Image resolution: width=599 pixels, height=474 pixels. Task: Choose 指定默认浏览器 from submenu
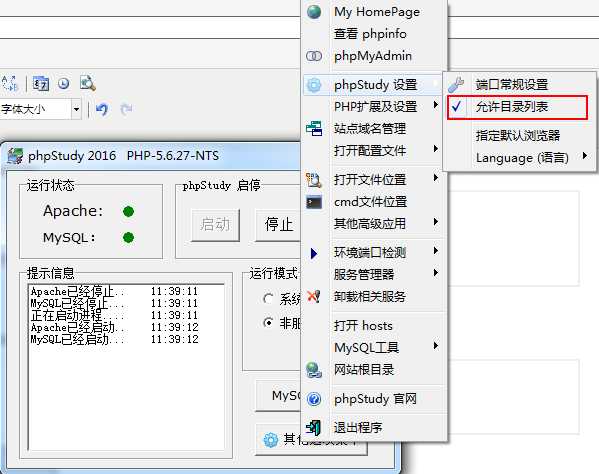[520, 136]
